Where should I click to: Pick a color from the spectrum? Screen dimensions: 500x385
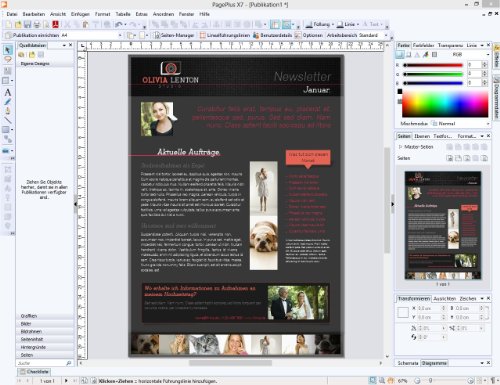tap(445, 104)
